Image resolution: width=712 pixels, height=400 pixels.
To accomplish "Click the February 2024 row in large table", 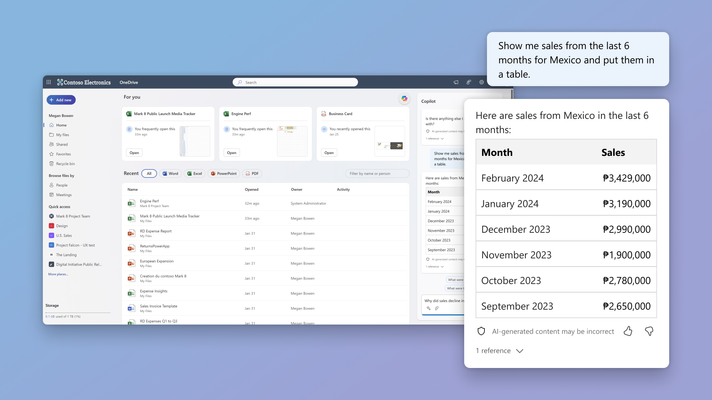I will pos(566,178).
